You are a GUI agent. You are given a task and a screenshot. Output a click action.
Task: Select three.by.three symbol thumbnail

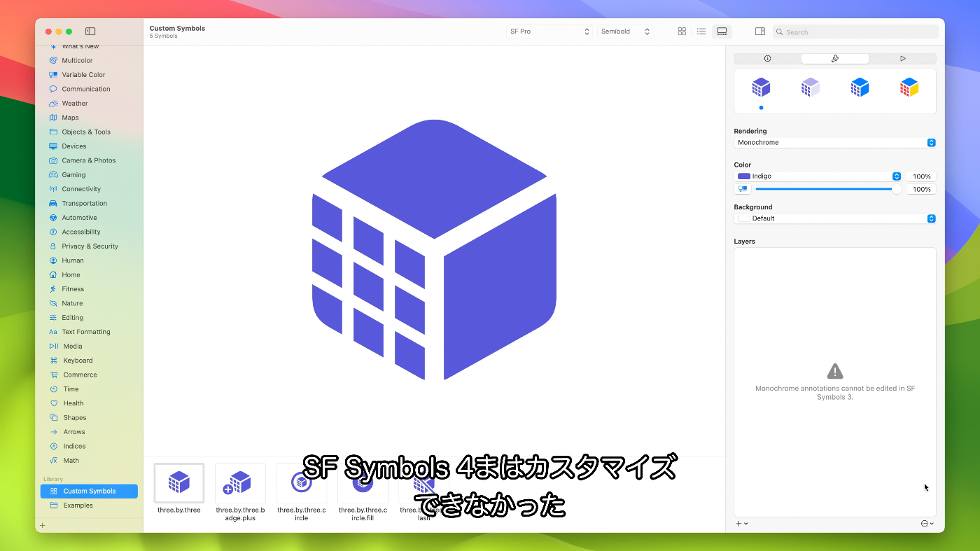(x=179, y=483)
